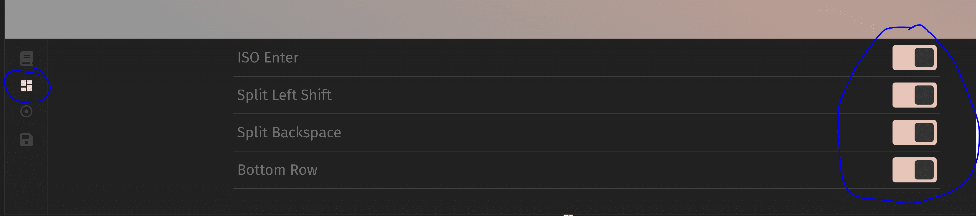This screenshot has height=216, width=980.
Task: Click the Split Left Shift label text
Action: 284,95
